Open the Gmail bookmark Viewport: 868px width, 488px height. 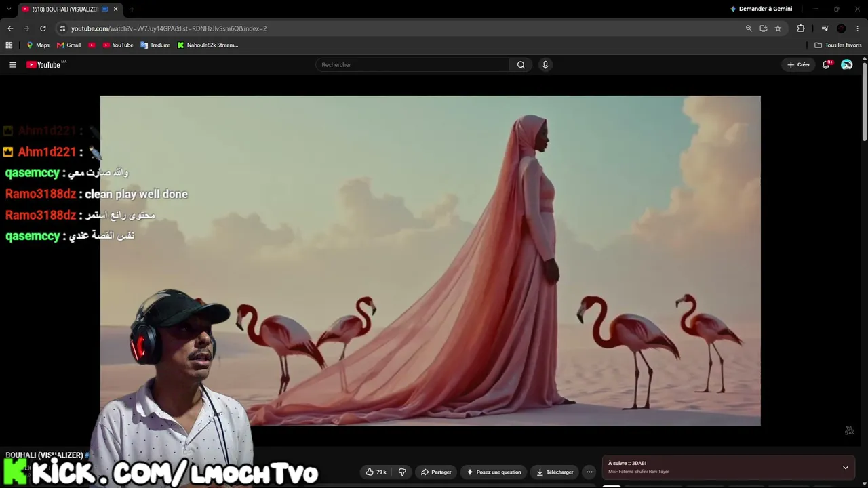[69, 45]
